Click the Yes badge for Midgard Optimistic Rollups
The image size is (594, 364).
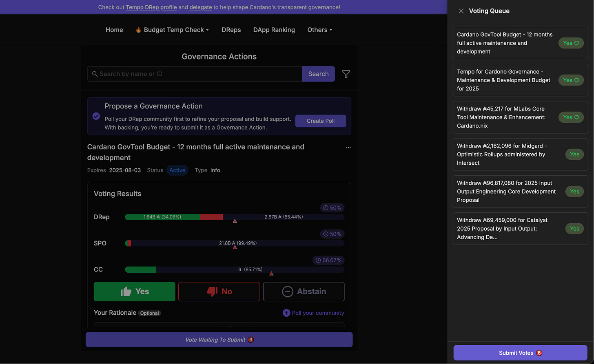[x=574, y=154]
